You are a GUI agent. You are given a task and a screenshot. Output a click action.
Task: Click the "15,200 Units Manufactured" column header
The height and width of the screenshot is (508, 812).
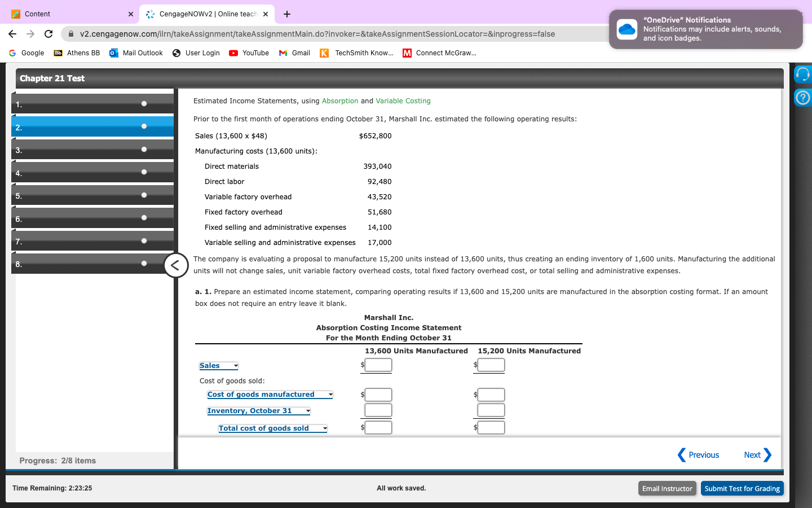click(x=529, y=351)
